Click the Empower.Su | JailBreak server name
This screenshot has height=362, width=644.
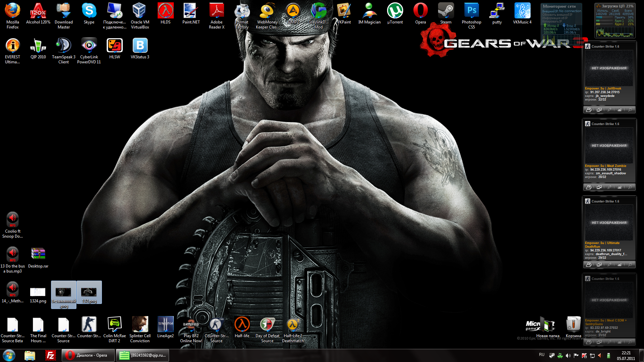point(603,88)
